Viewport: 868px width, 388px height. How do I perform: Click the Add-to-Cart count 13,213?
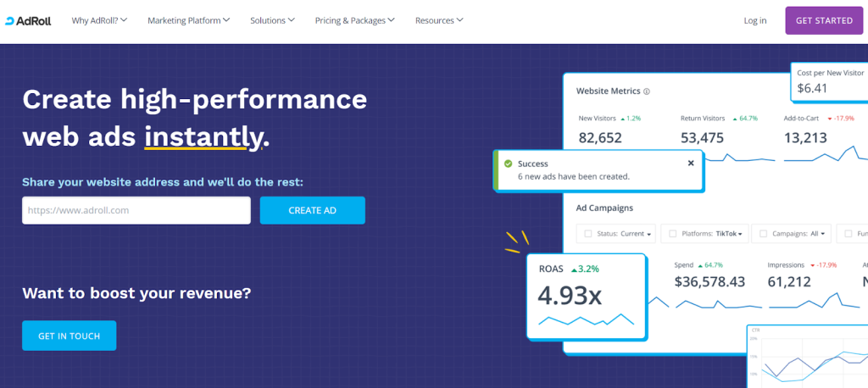(x=805, y=138)
